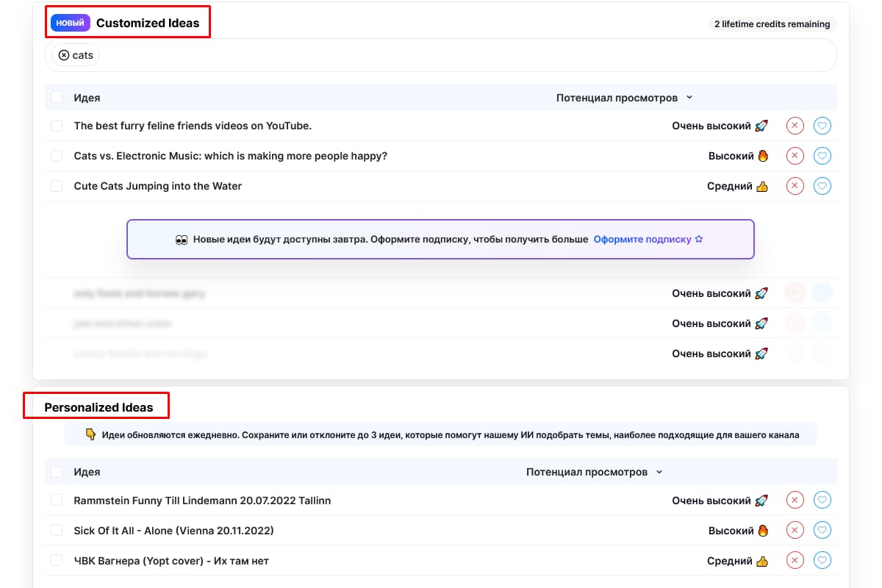882x588 pixels.
Task: Save 'The best furry feline friends' idea with heart
Action: pyautogui.click(x=822, y=126)
